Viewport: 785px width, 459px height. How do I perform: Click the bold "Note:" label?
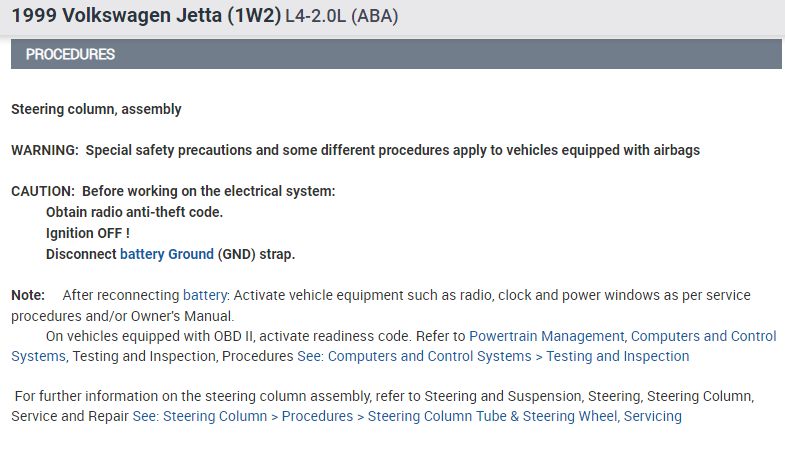pyautogui.click(x=28, y=296)
